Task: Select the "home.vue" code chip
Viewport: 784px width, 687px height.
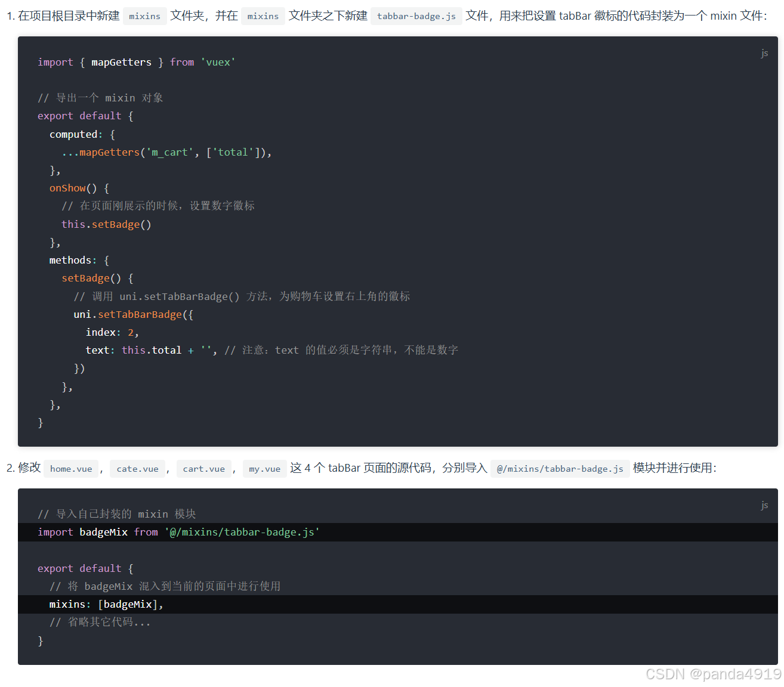Action: click(70, 469)
